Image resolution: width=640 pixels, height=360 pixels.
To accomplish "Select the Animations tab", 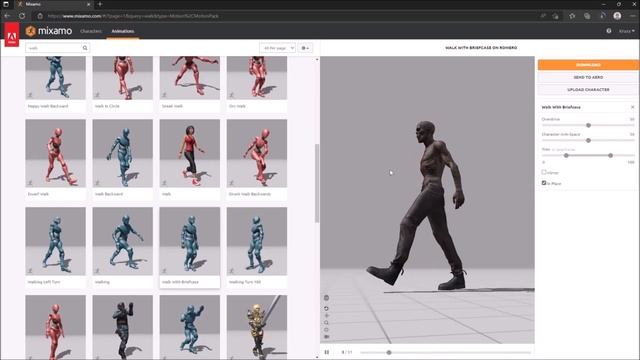I will tap(122, 31).
